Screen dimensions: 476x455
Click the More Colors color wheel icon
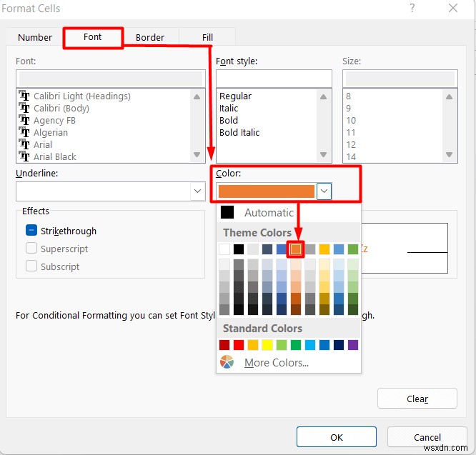[x=227, y=362]
